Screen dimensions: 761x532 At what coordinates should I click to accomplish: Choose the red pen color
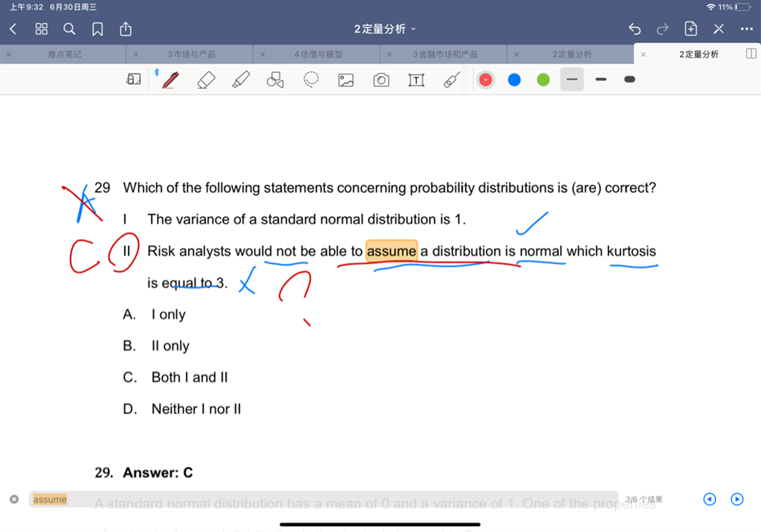point(485,80)
